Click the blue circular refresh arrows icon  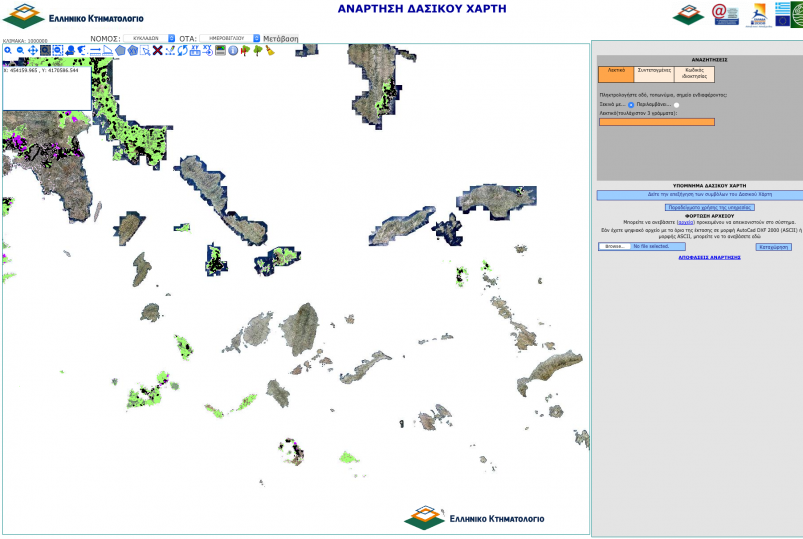tap(182, 50)
